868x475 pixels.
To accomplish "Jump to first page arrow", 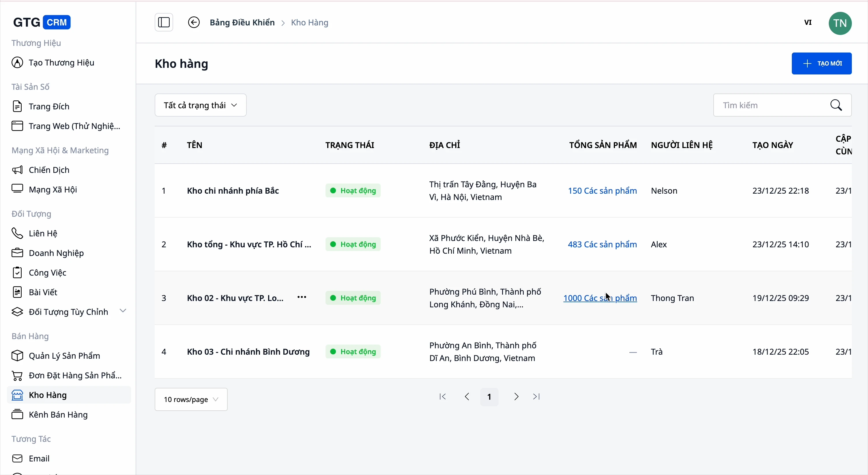I will coord(443,397).
